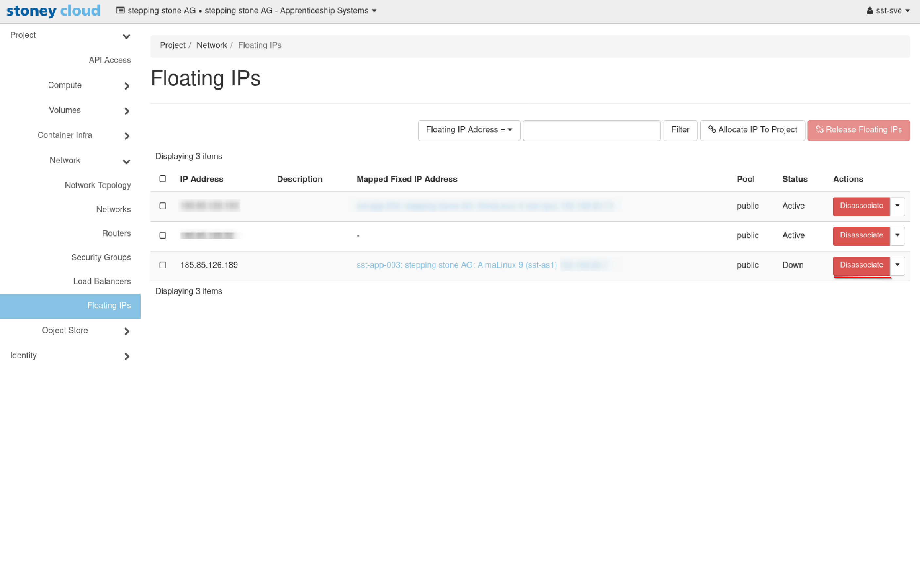Expand the Compute section chevron
Viewport: 920px width, 588px height.
(x=127, y=86)
